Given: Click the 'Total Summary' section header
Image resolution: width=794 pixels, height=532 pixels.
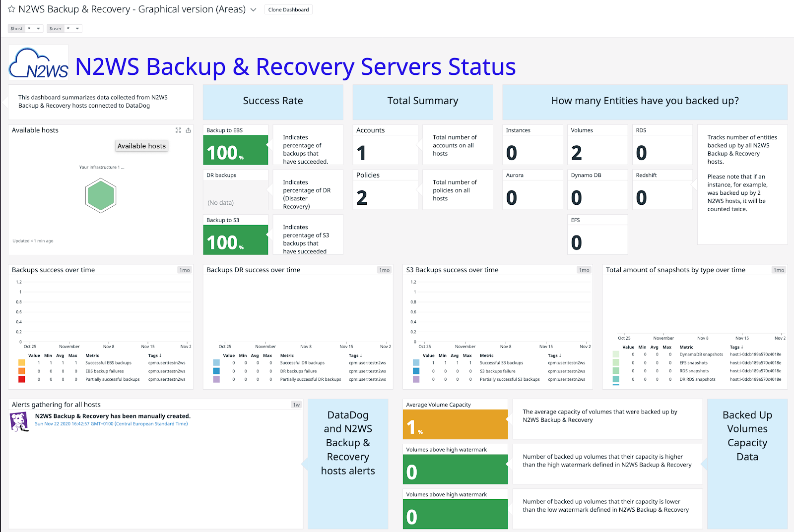Looking at the screenshot, I should (x=423, y=102).
